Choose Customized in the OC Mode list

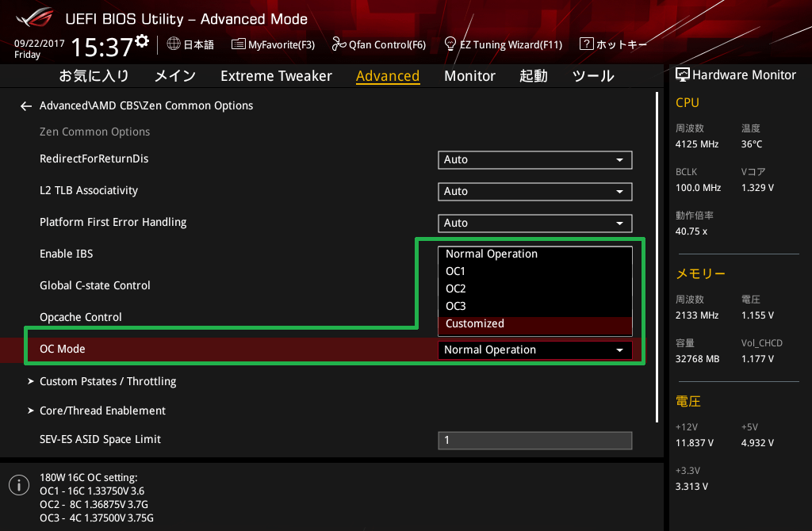535,324
